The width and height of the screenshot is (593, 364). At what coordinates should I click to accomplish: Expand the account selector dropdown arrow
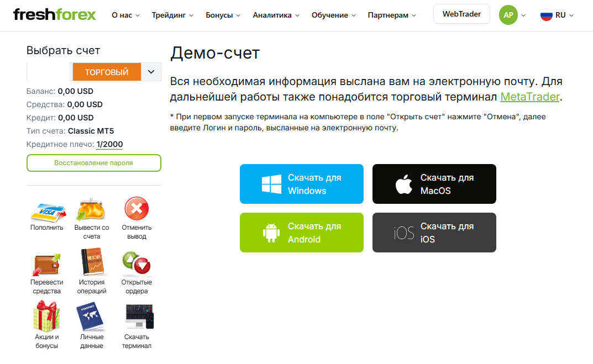tap(151, 72)
